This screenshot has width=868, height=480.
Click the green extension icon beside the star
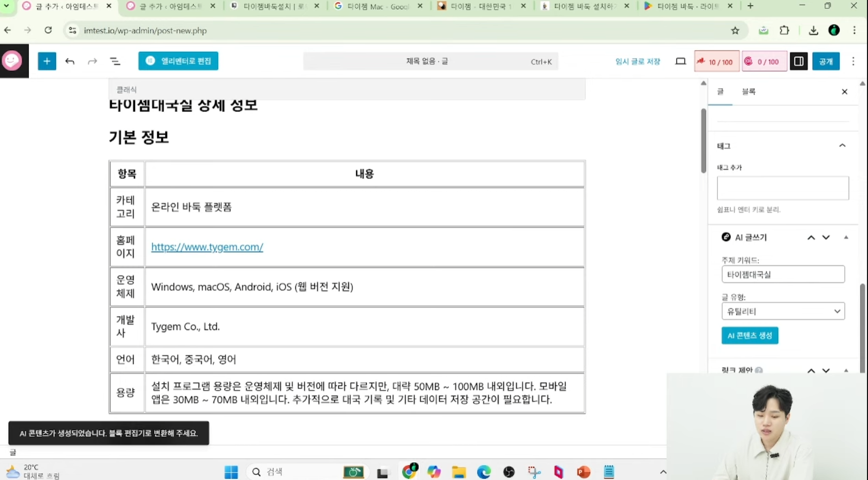pos(764,31)
